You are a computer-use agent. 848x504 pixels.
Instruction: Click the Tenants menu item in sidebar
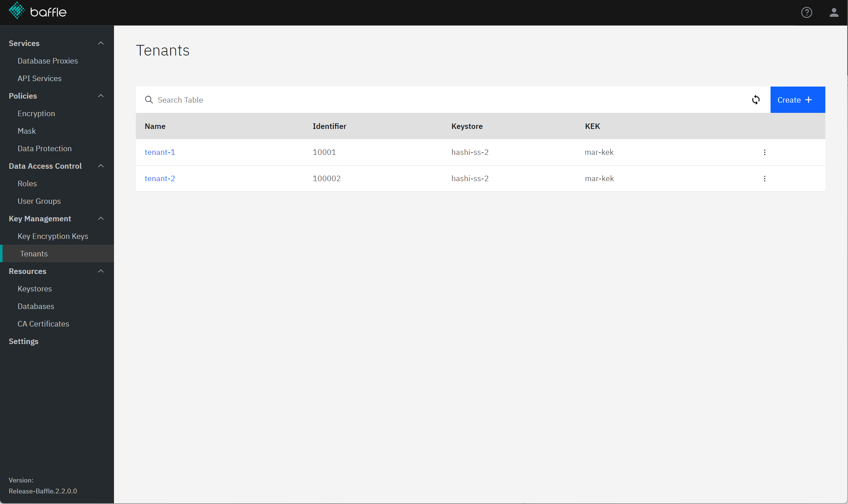pyautogui.click(x=33, y=254)
